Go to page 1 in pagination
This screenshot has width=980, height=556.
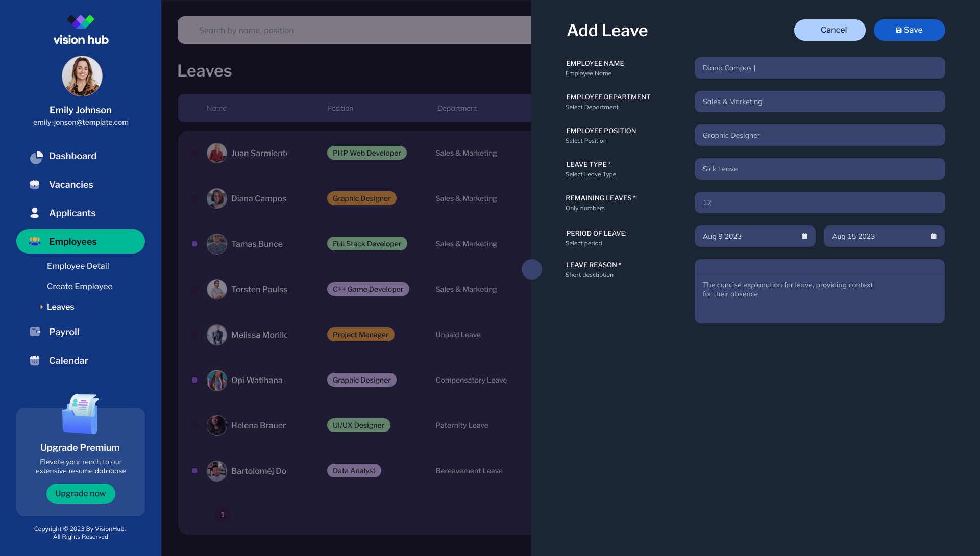pos(223,515)
